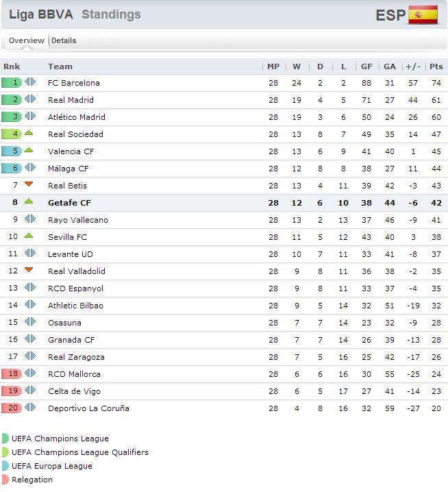The height and width of the screenshot is (492, 448).
Task: Click the Spain flag icon
Action: [423, 14]
